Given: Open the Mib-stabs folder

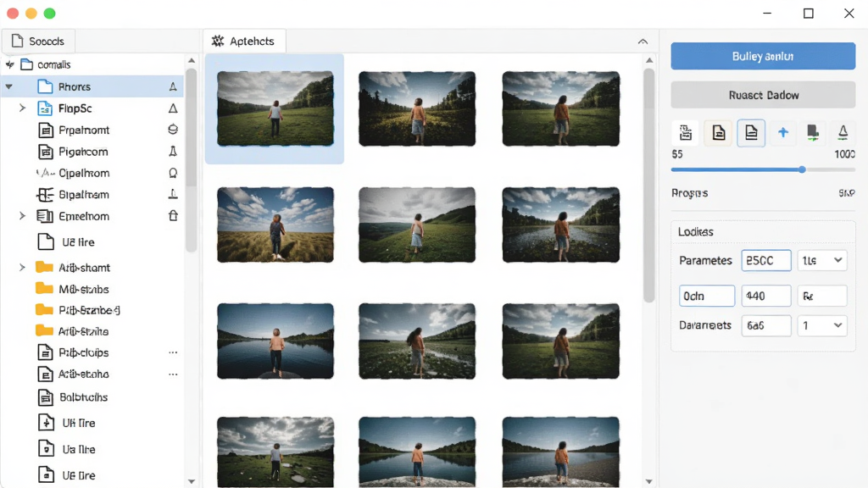Looking at the screenshot, I should [84, 290].
